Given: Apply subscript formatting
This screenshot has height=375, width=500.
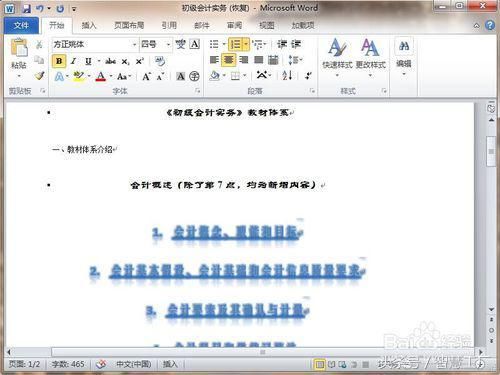Looking at the screenshot, I should click(x=125, y=61).
